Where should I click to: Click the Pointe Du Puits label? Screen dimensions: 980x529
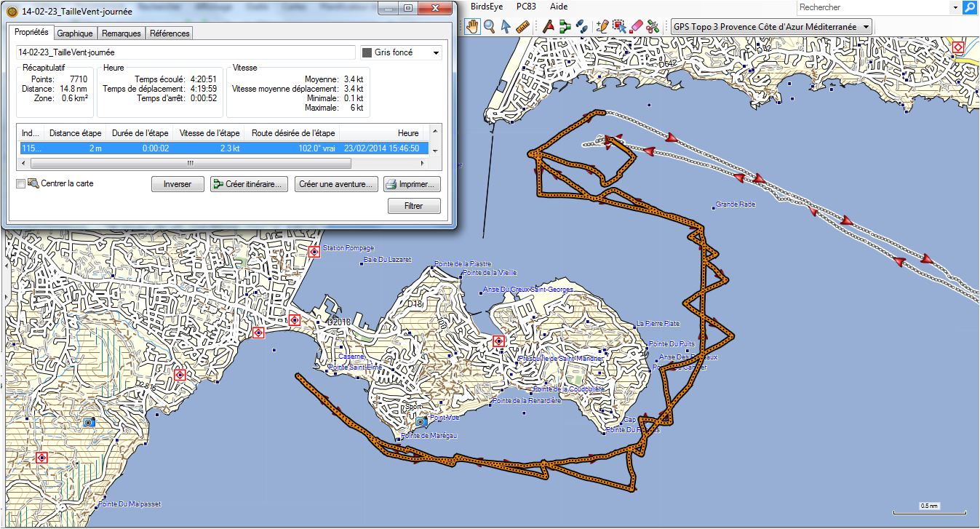[672, 344]
